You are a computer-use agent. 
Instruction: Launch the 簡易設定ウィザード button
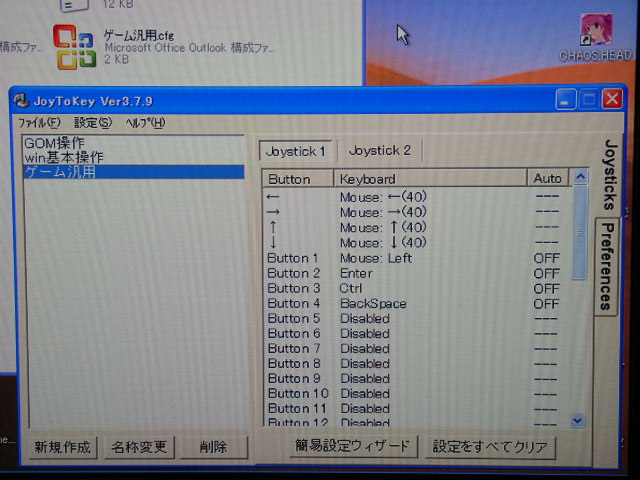point(353,446)
